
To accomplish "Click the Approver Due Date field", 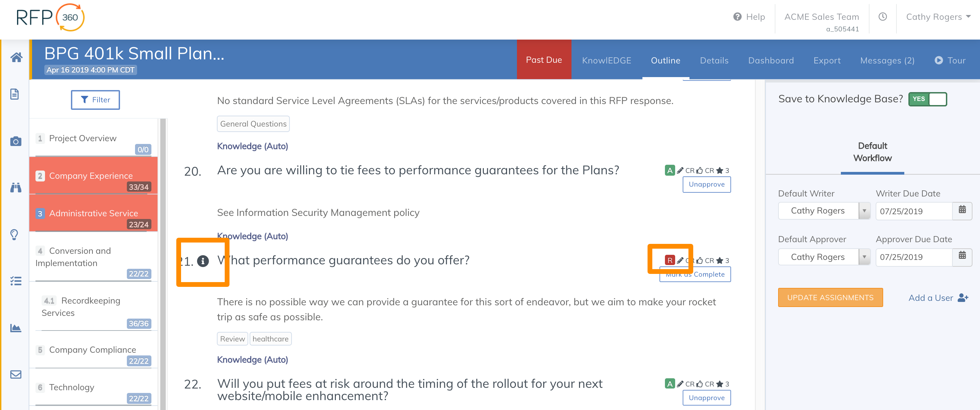I will pyautogui.click(x=914, y=257).
